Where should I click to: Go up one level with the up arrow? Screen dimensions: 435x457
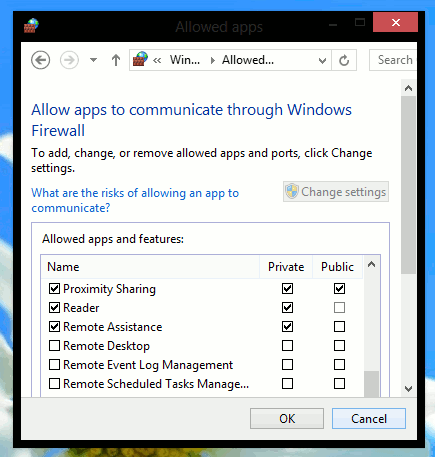pyautogui.click(x=116, y=60)
